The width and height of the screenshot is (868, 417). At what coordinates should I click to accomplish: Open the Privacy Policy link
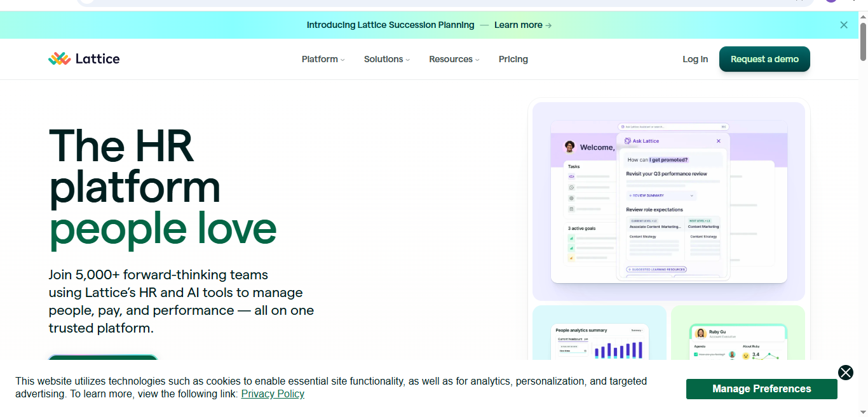coord(273,394)
